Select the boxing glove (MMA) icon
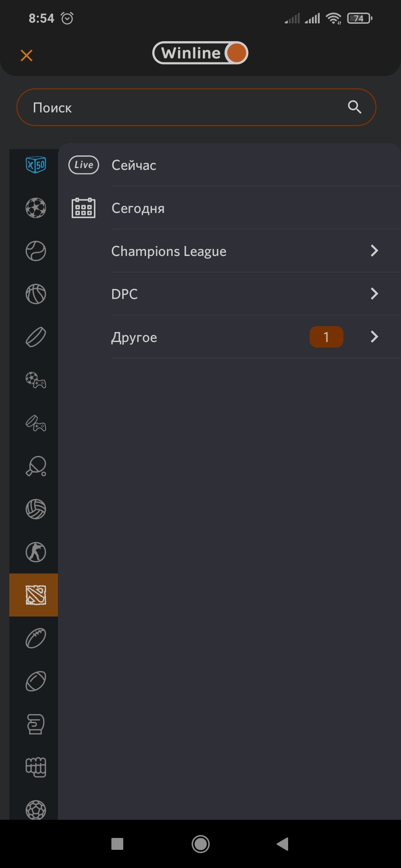Image resolution: width=401 pixels, height=868 pixels. (x=36, y=724)
